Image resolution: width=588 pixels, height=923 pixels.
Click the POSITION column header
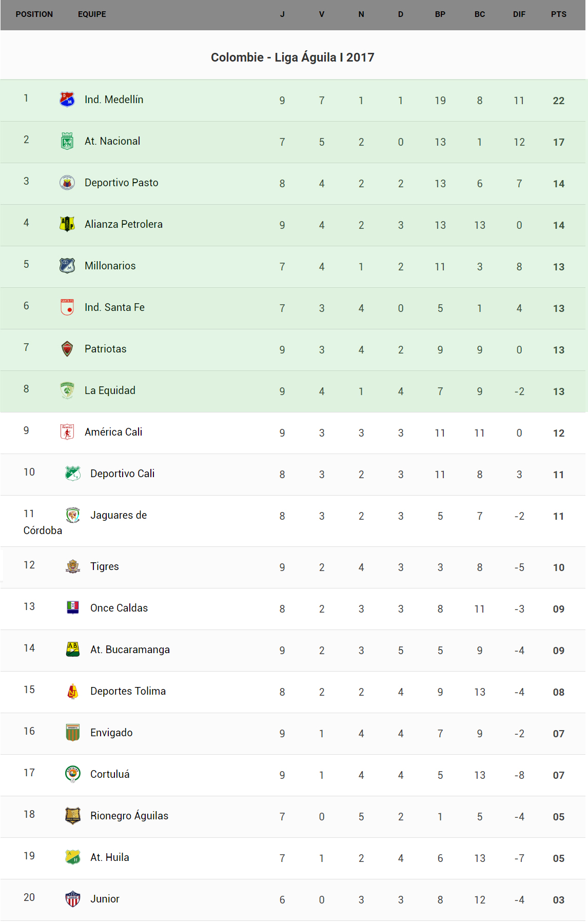click(34, 14)
